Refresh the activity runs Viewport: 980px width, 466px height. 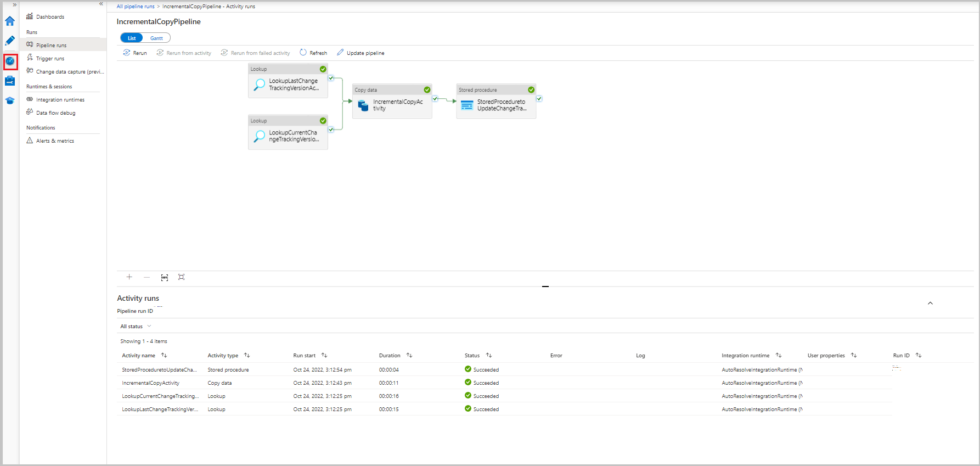313,53
